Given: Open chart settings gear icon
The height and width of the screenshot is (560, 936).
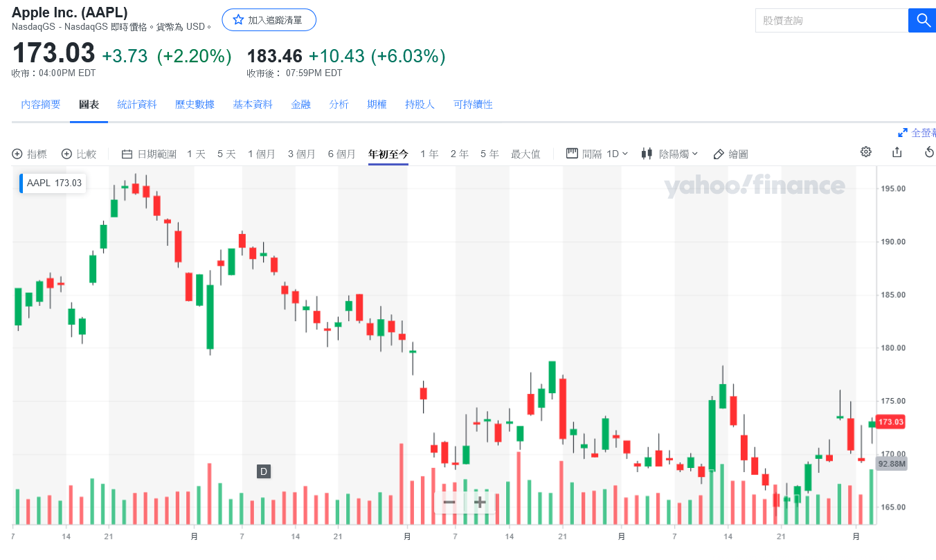Looking at the screenshot, I should pos(866,152).
